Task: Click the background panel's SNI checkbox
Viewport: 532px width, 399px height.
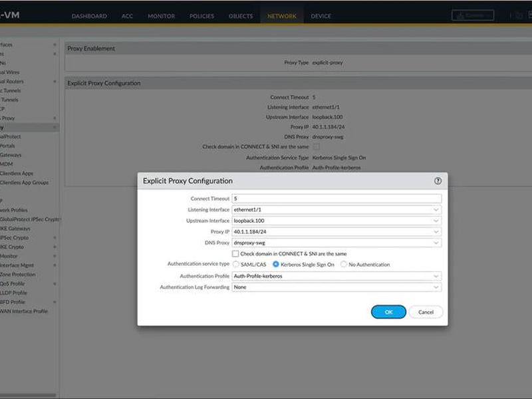Action: 317,146
